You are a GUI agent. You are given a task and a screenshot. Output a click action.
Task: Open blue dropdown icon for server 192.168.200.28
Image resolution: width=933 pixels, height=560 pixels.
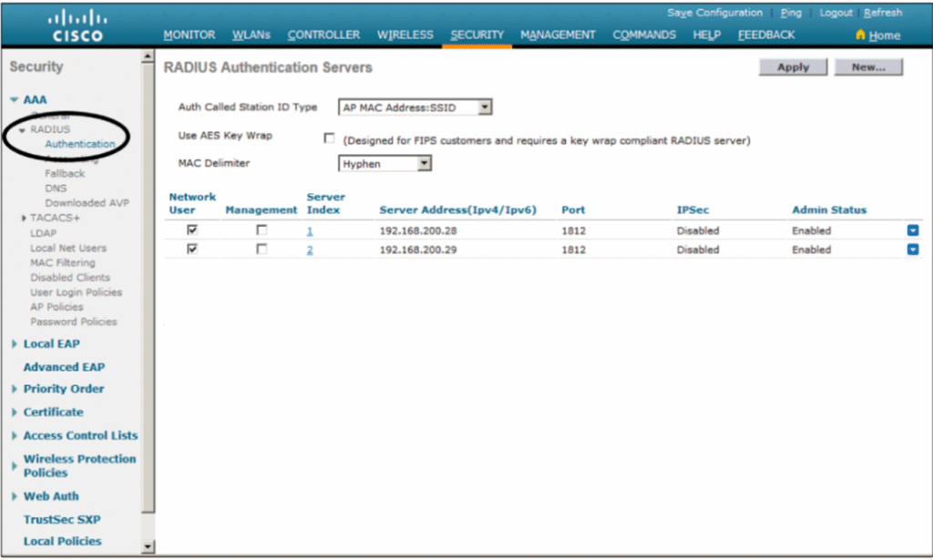912,230
